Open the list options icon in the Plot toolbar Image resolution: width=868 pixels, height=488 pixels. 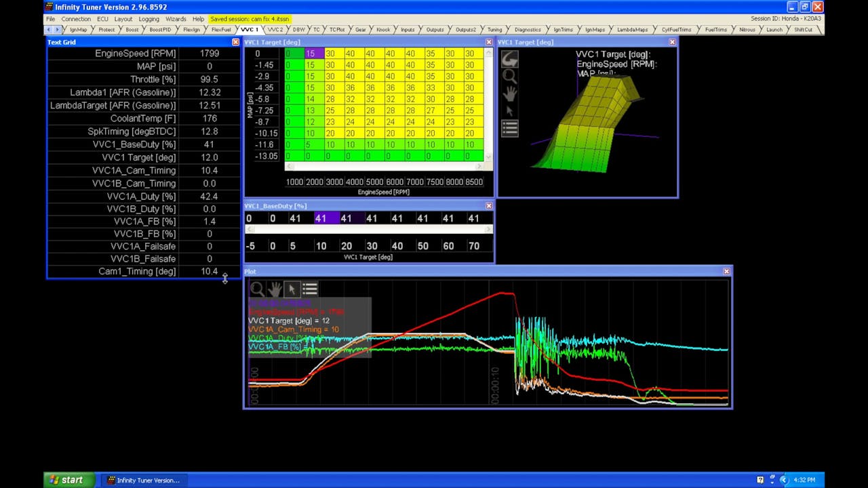[x=309, y=289]
